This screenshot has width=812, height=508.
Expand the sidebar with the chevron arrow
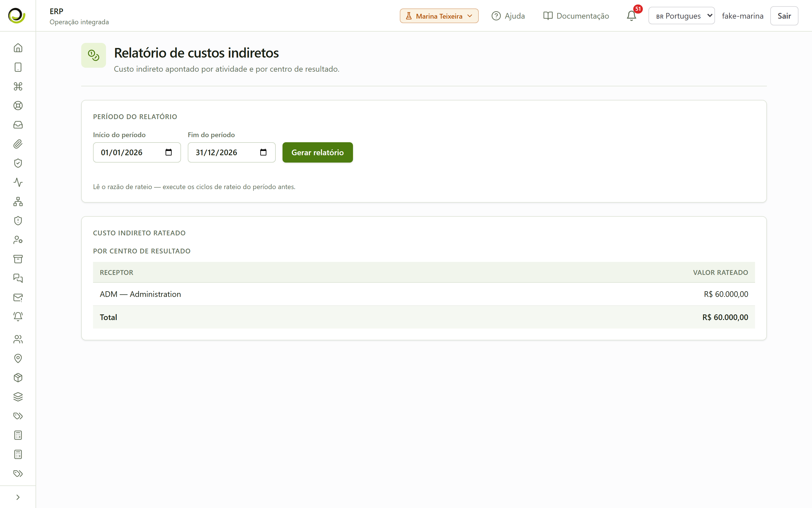(18, 497)
